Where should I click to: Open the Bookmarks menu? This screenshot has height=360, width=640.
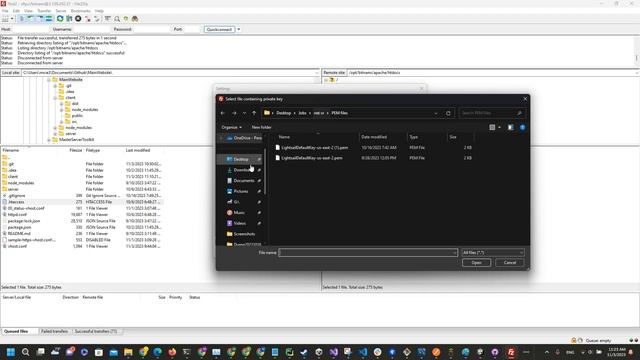[80, 11]
